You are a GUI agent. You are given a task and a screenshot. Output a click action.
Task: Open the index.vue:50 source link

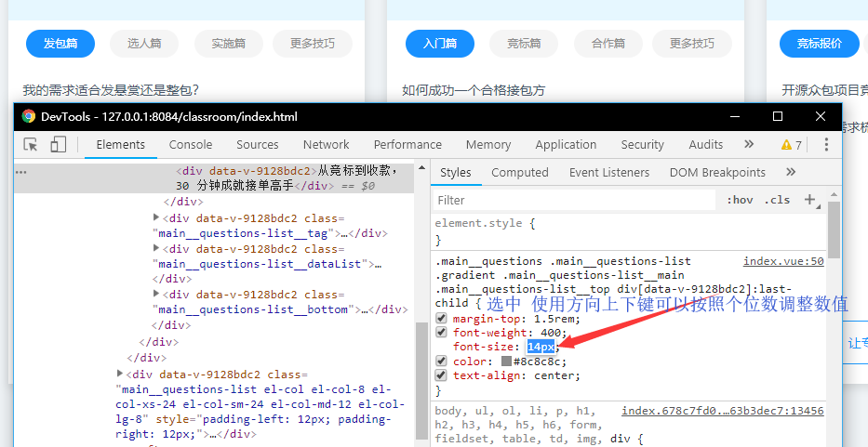783,261
